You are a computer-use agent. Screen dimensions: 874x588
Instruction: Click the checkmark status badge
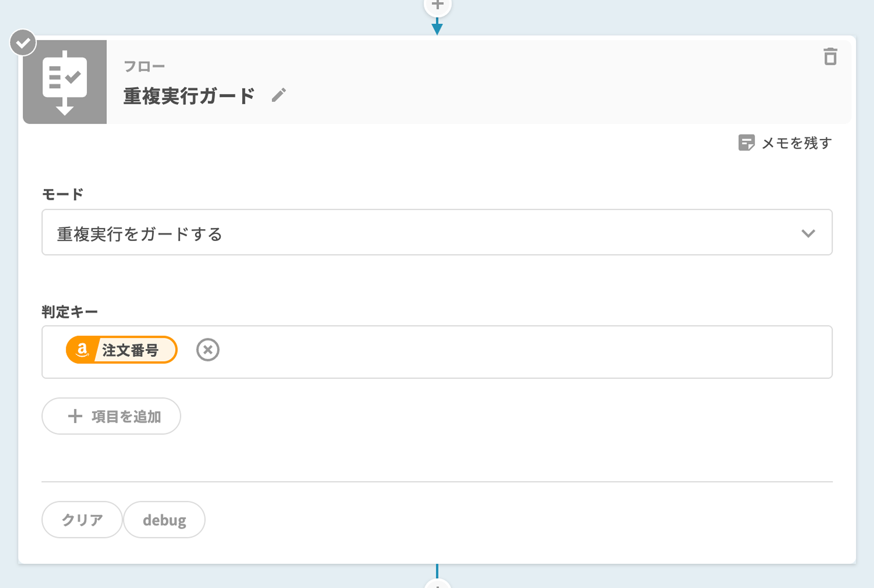(x=23, y=43)
